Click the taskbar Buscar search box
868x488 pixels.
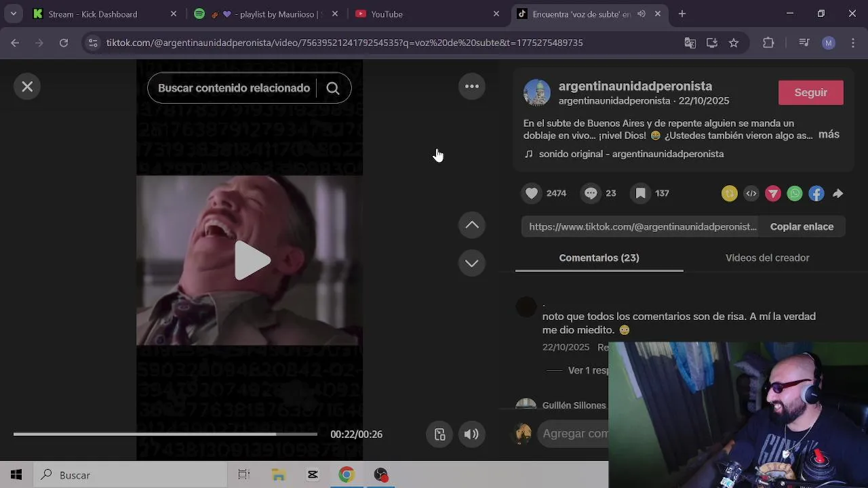130,475
